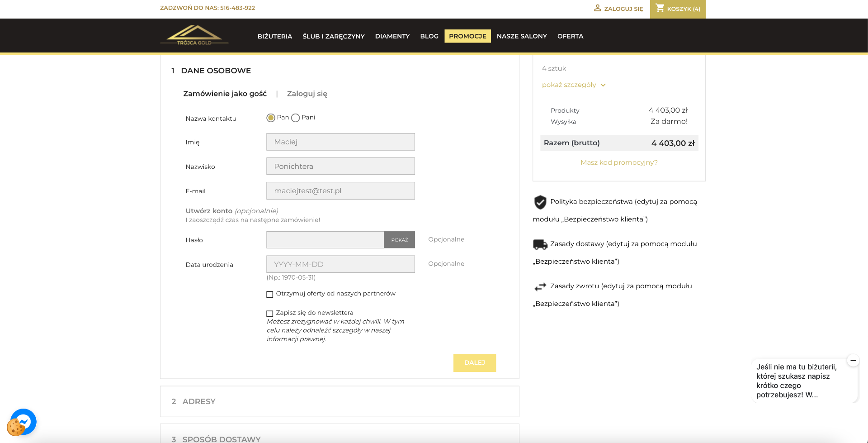Select the Pan radio button

pyautogui.click(x=271, y=118)
